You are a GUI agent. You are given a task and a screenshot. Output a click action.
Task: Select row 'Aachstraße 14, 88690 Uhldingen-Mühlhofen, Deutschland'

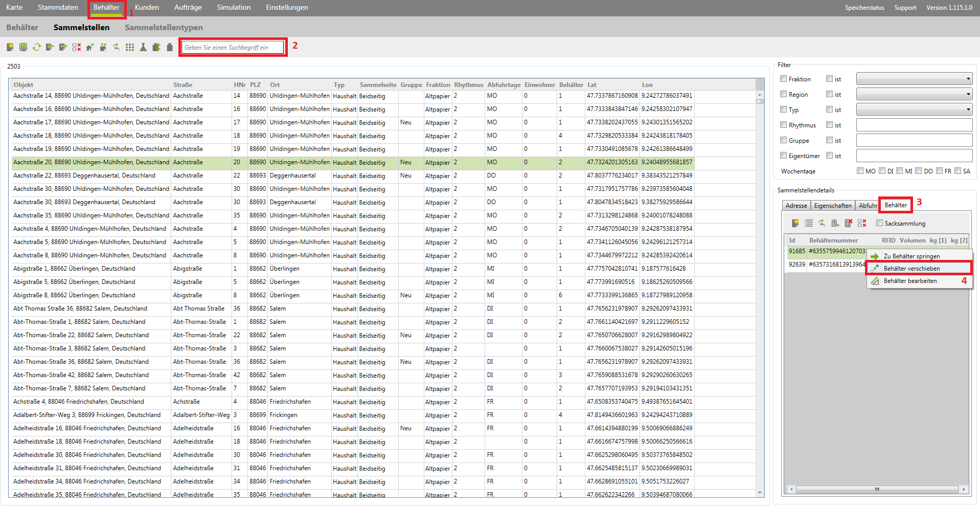point(383,96)
